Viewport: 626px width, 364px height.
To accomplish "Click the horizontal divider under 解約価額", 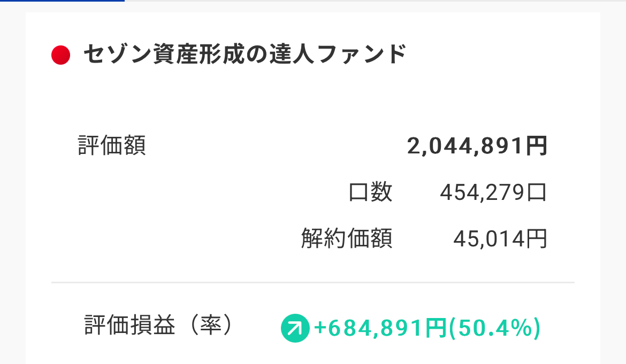I will (x=312, y=282).
